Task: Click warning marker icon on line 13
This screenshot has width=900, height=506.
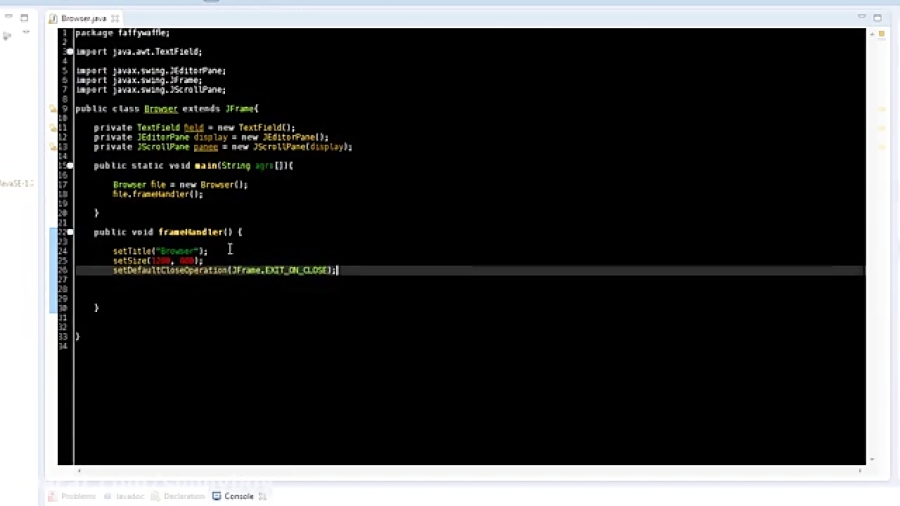Action: tap(53, 147)
